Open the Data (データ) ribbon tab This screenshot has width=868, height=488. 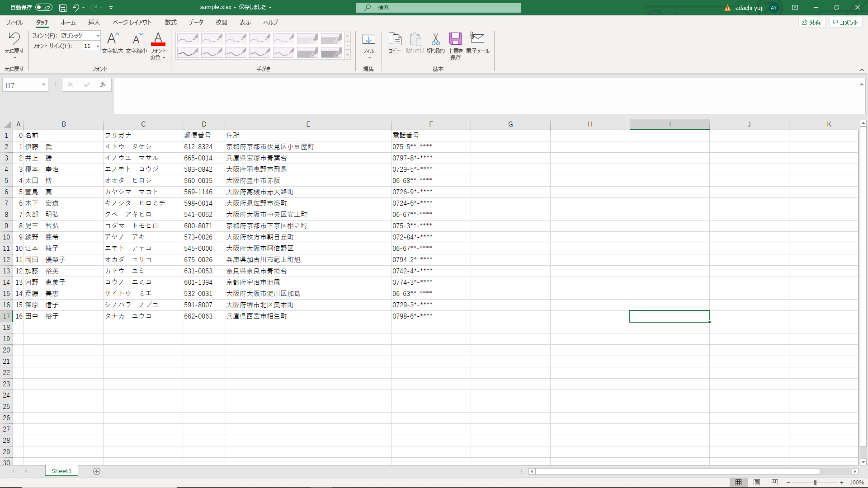(x=196, y=22)
